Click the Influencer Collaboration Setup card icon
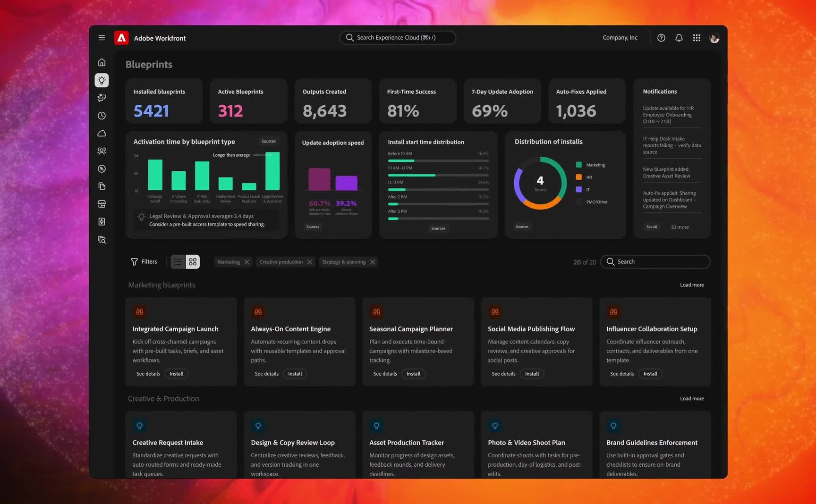The height and width of the screenshot is (504, 816). point(613,312)
